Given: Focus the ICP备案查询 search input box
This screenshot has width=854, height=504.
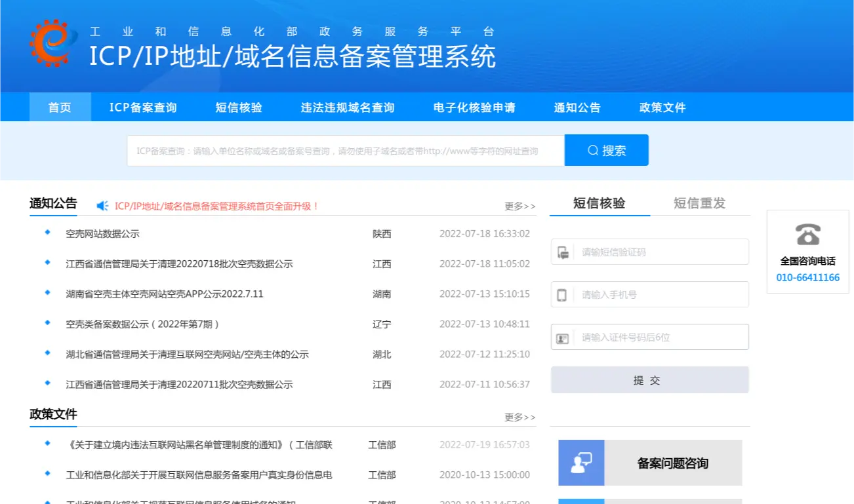Looking at the screenshot, I should tap(345, 151).
